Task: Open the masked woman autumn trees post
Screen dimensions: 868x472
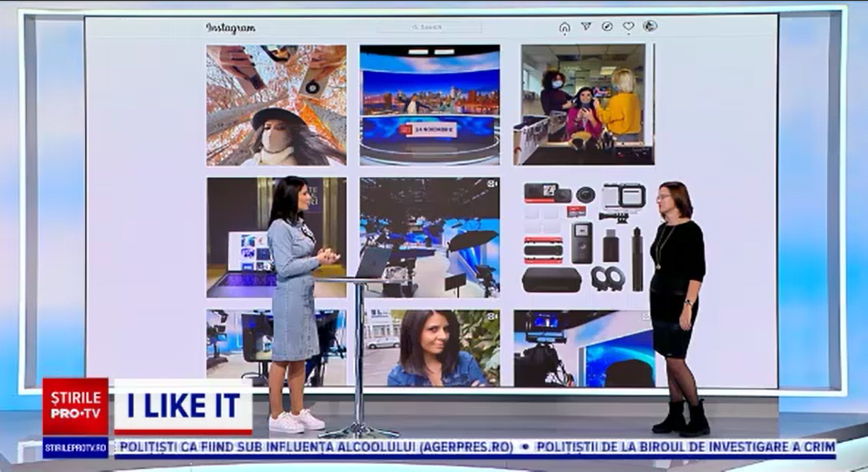Action: (276, 105)
